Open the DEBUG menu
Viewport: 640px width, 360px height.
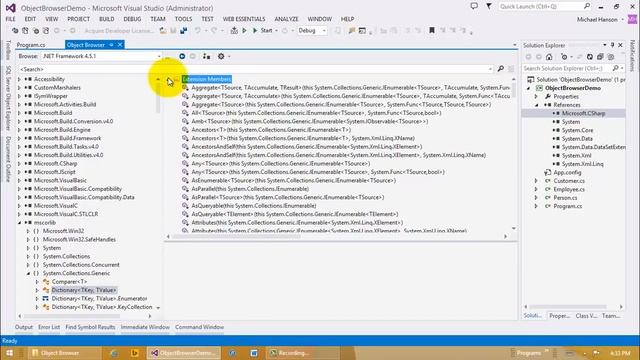point(132,19)
